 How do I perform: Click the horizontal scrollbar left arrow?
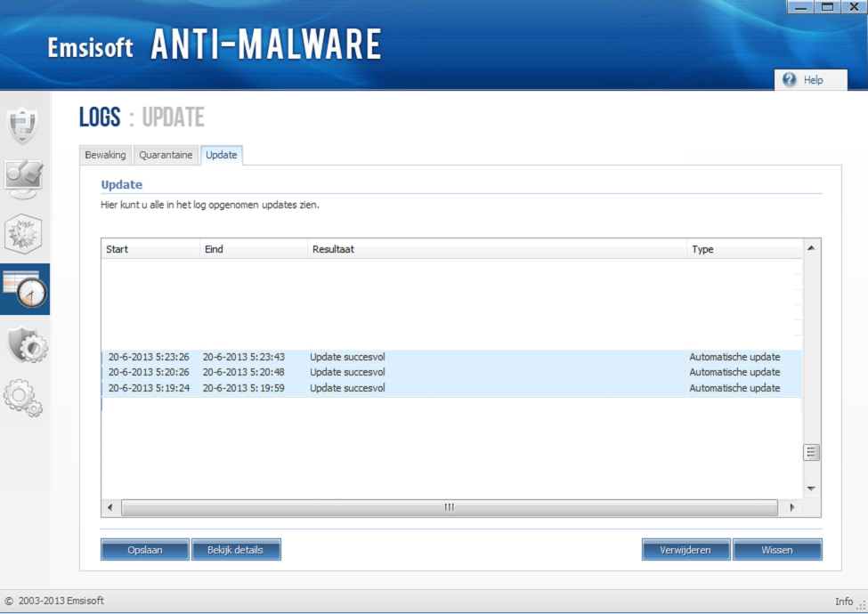click(110, 507)
